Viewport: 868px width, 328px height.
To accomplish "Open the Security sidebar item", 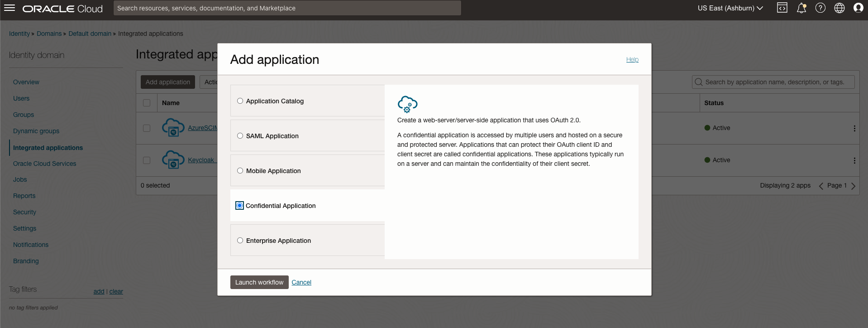I will 24,212.
